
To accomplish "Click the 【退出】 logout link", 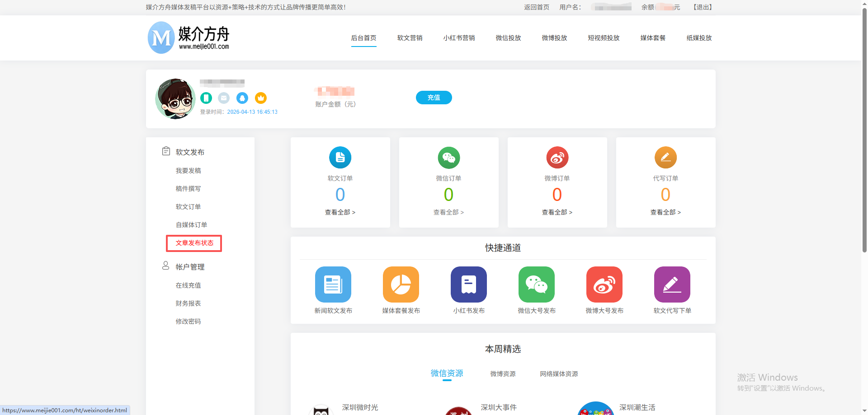I will tap(703, 7).
